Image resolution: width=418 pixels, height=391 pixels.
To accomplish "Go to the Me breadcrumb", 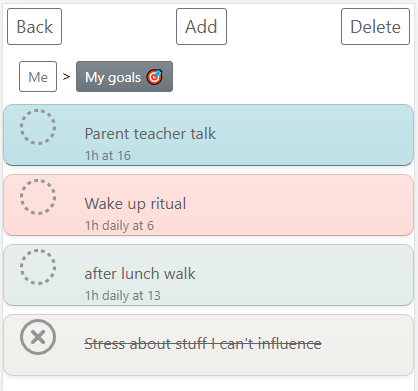I will [x=38, y=77].
